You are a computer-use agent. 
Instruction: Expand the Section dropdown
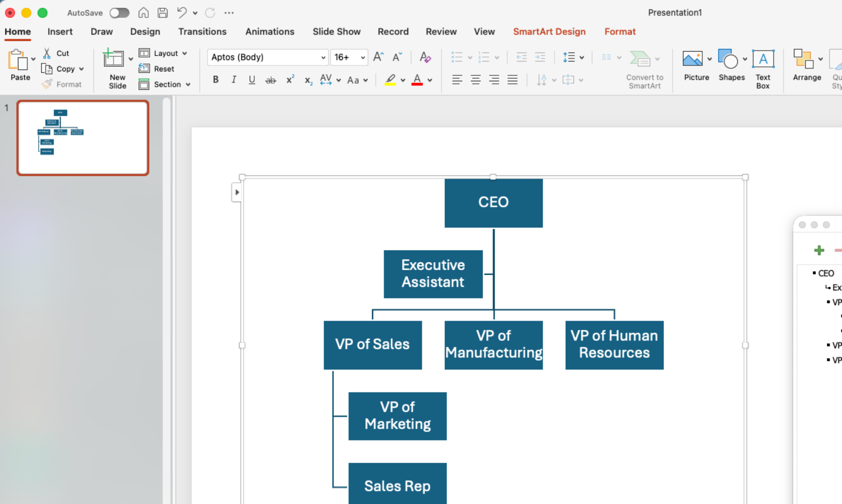coord(188,84)
